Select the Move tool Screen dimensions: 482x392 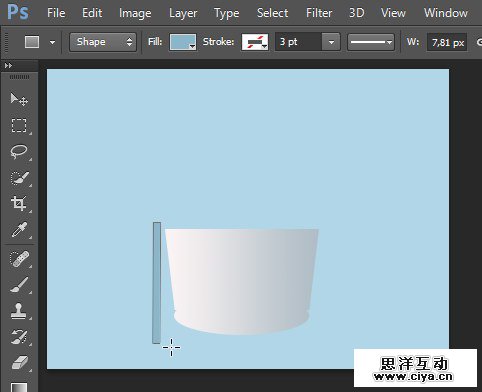[19, 99]
